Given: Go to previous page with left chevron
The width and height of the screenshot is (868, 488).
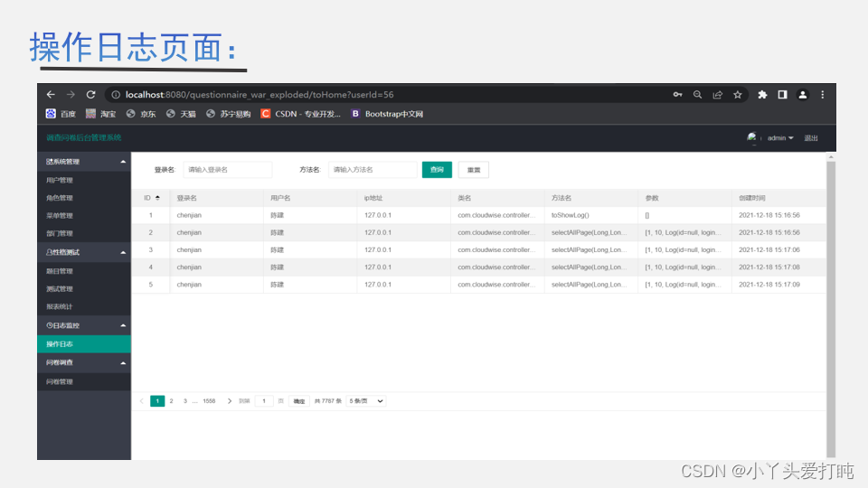Looking at the screenshot, I should 142,400.
